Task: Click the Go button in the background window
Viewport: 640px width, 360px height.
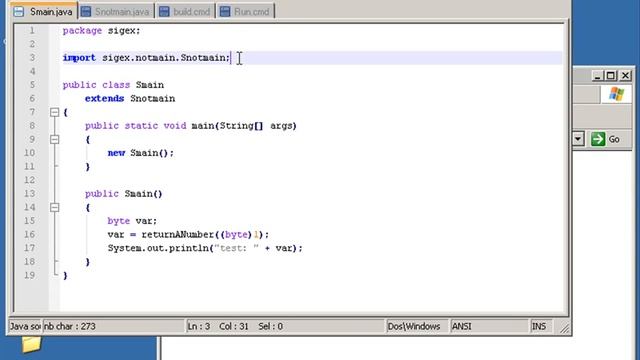Action: (x=606, y=139)
